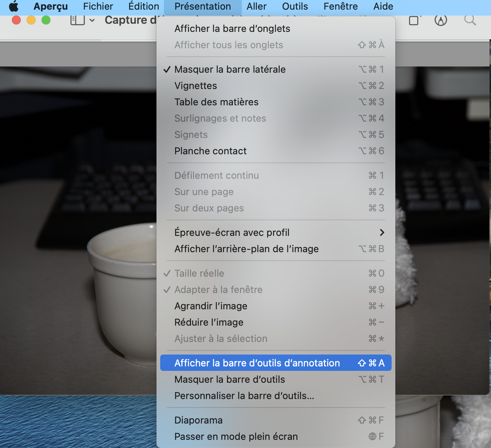The image size is (491, 448).
Task: Toggle Adapter à la fenêtre option
Action: tap(276, 290)
